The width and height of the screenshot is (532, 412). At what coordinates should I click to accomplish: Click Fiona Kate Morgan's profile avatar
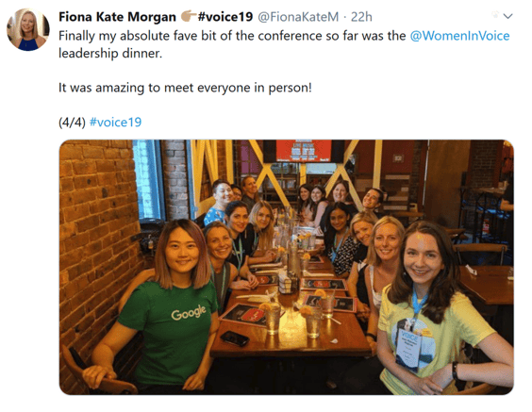[x=28, y=29]
